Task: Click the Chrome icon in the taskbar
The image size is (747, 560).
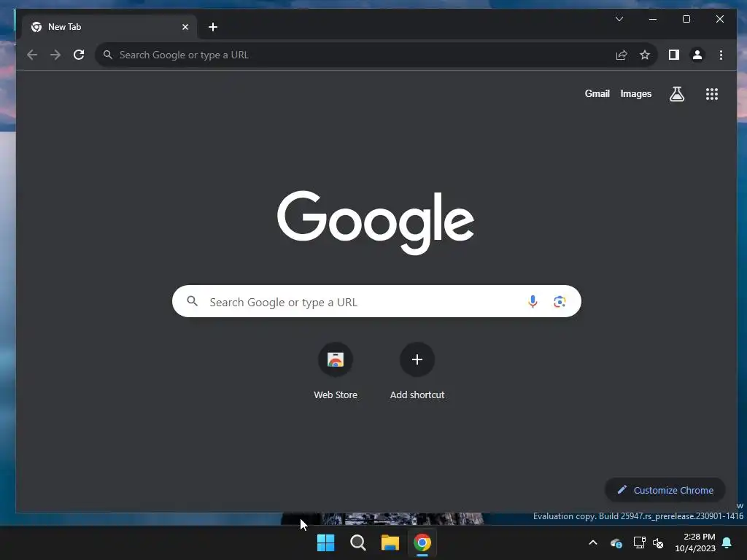Action: pos(422,542)
